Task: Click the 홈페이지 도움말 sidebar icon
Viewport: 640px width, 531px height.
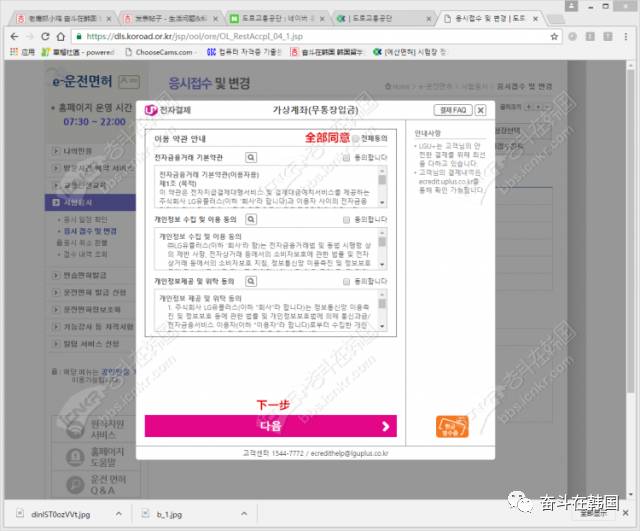Action: 75,457
